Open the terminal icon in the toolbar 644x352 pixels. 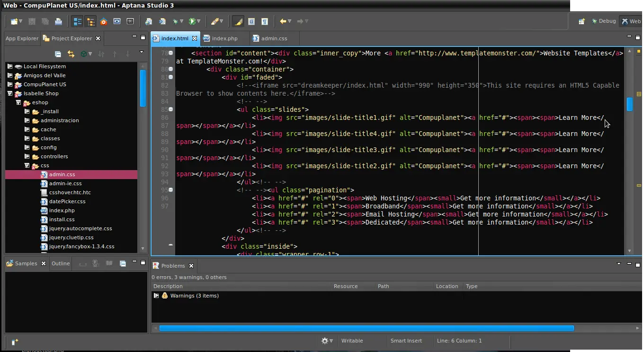130,21
